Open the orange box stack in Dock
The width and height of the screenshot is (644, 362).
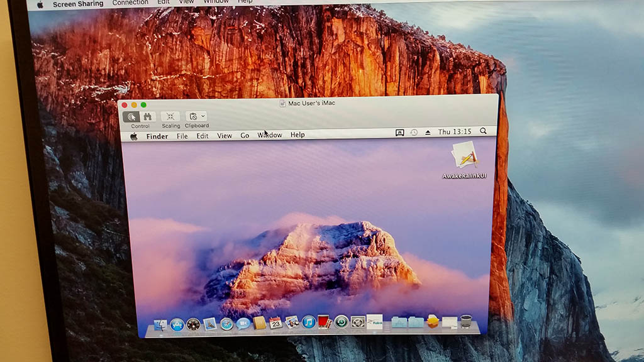coord(433,321)
